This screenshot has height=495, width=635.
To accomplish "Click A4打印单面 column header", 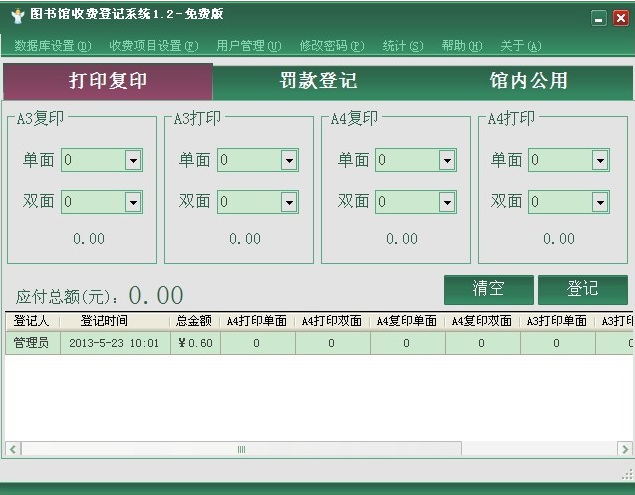I will (x=257, y=321).
